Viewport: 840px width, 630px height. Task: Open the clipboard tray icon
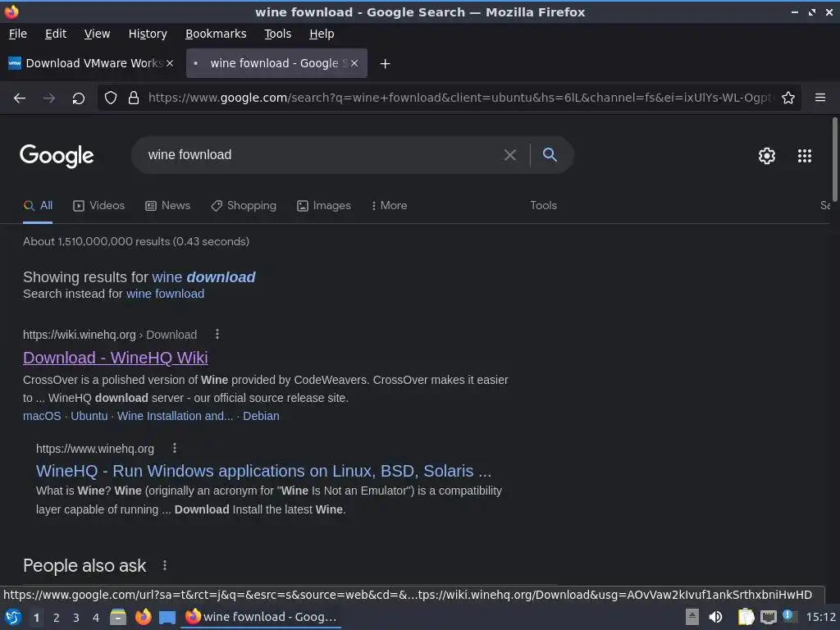click(746, 617)
